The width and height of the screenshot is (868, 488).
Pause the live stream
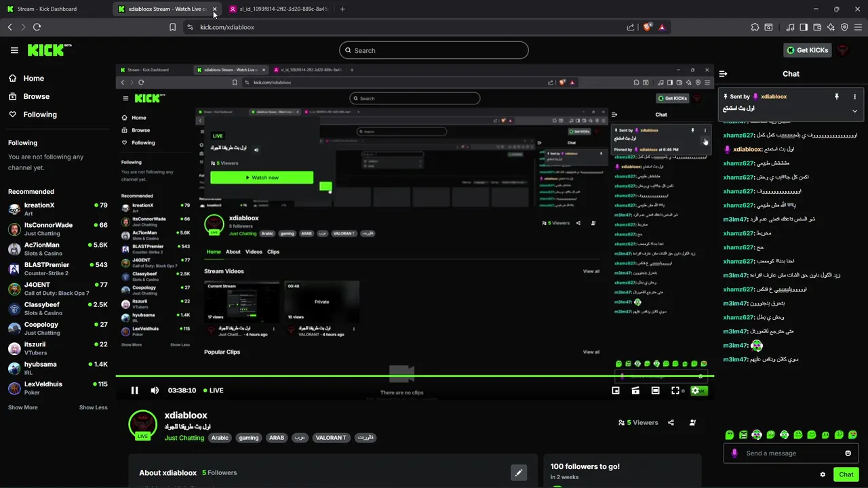click(x=134, y=390)
